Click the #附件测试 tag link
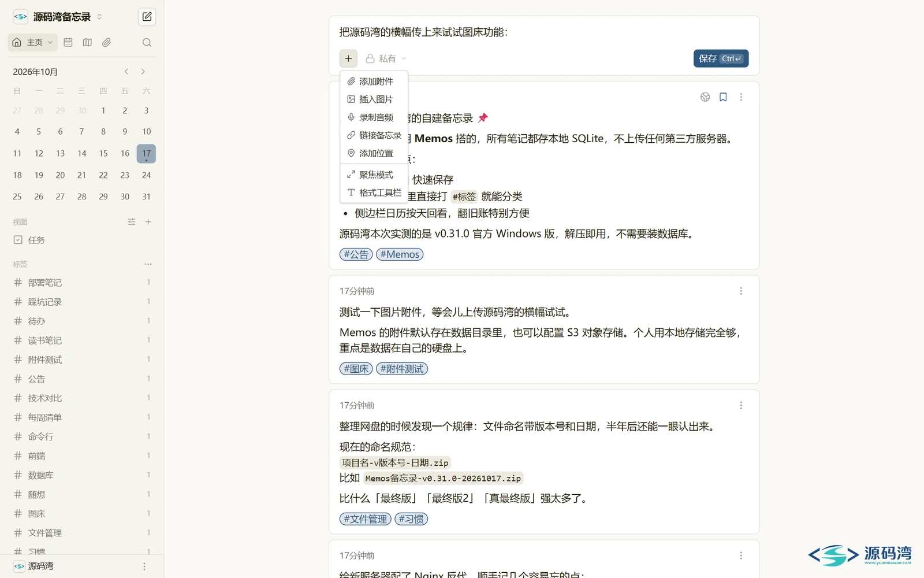Image resolution: width=924 pixels, height=578 pixels. point(402,369)
